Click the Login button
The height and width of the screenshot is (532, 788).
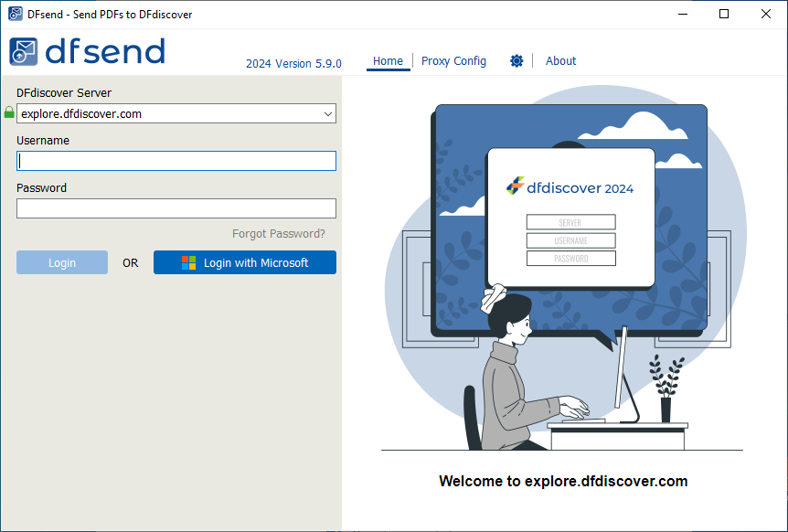tap(62, 262)
